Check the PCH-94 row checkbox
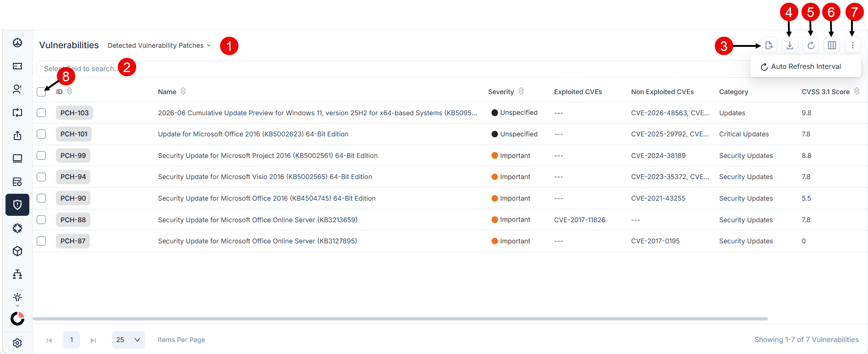The width and height of the screenshot is (868, 354). 41,177
